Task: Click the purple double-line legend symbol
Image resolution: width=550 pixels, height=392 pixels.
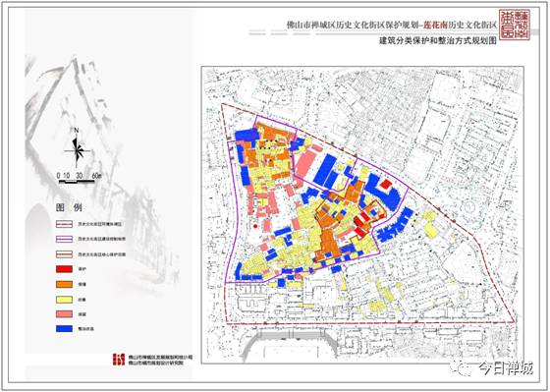Action: (64, 239)
